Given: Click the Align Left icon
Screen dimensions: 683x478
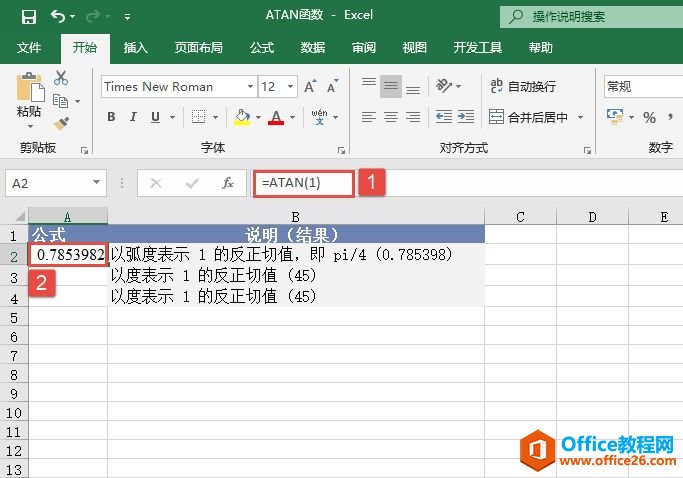Looking at the screenshot, I should pyautogui.click(x=369, y=117).
